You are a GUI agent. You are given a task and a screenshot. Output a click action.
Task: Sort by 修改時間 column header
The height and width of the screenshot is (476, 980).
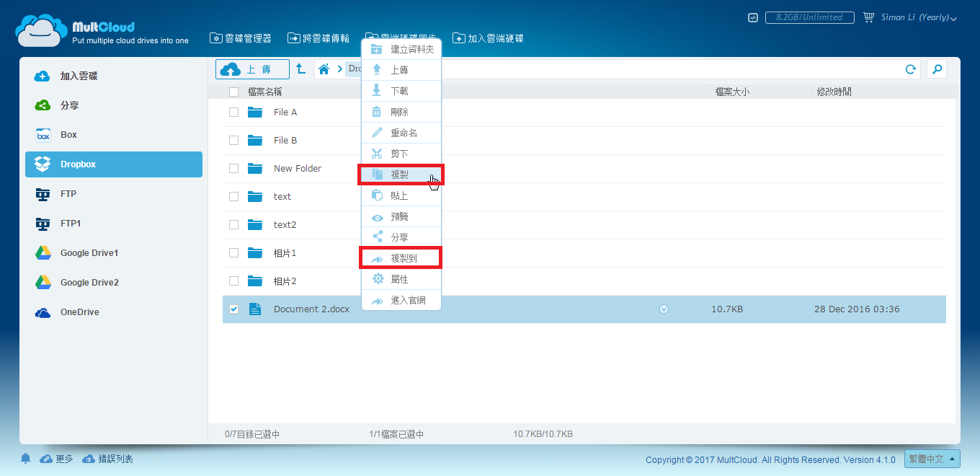coord(834,92)
